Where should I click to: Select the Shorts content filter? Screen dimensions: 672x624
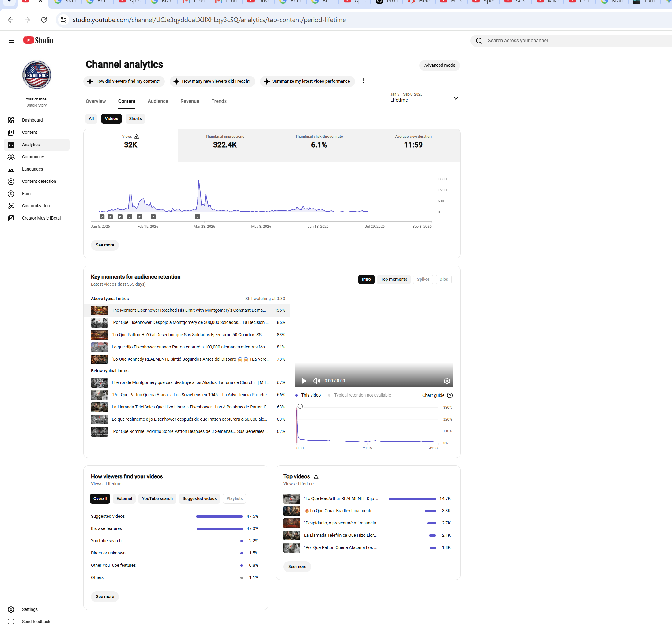(x=135, y=118)
